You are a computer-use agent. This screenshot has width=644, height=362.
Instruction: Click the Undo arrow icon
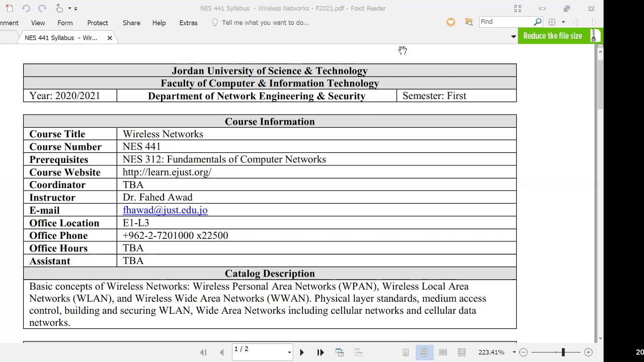26,8
